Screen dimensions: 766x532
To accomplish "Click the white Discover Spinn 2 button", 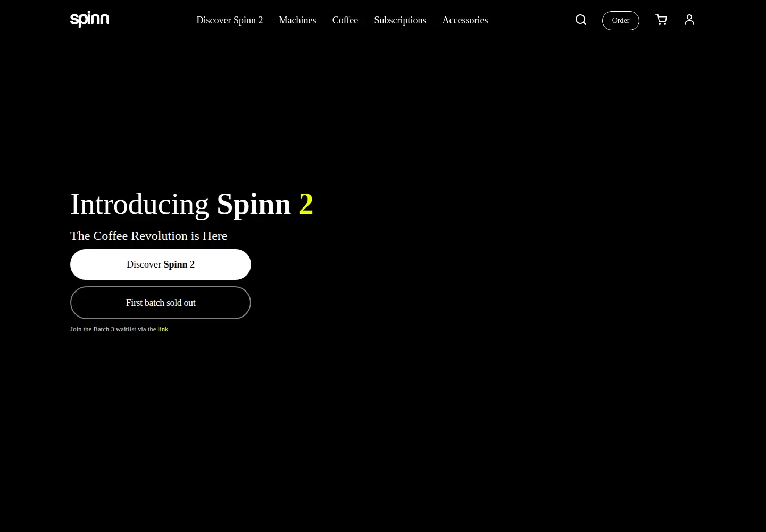I will 161,264.
